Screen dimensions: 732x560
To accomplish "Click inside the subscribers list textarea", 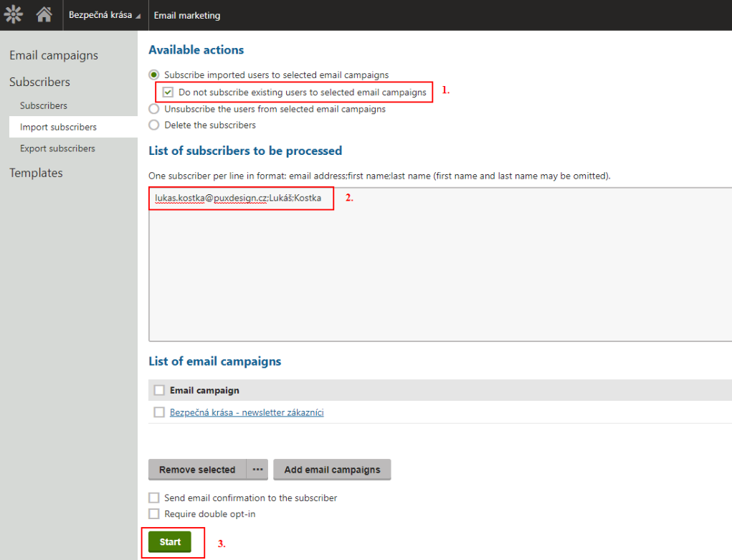I will click(439, 272).
